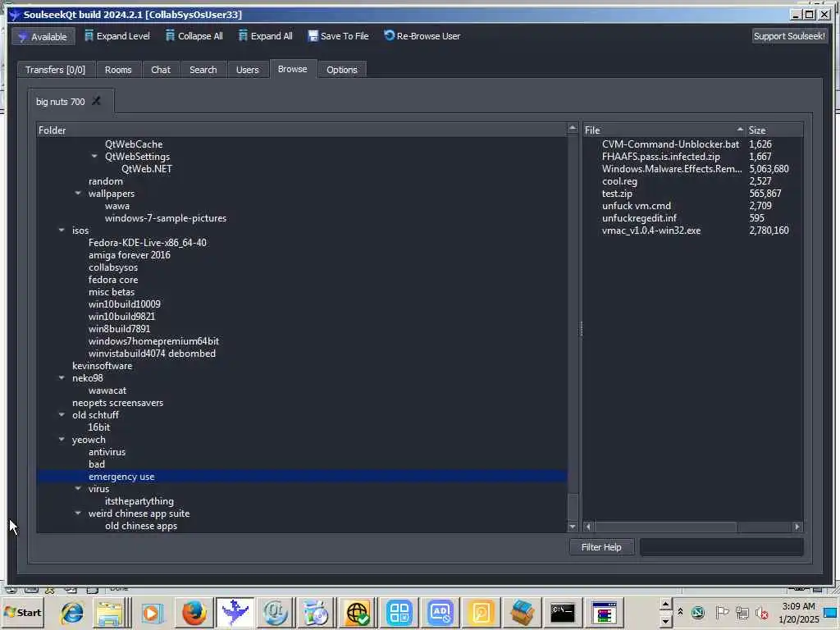The width and height of the screenshot is (840, 630).
Task: Click Expand All in the toolbar
Action: point(265,36)
